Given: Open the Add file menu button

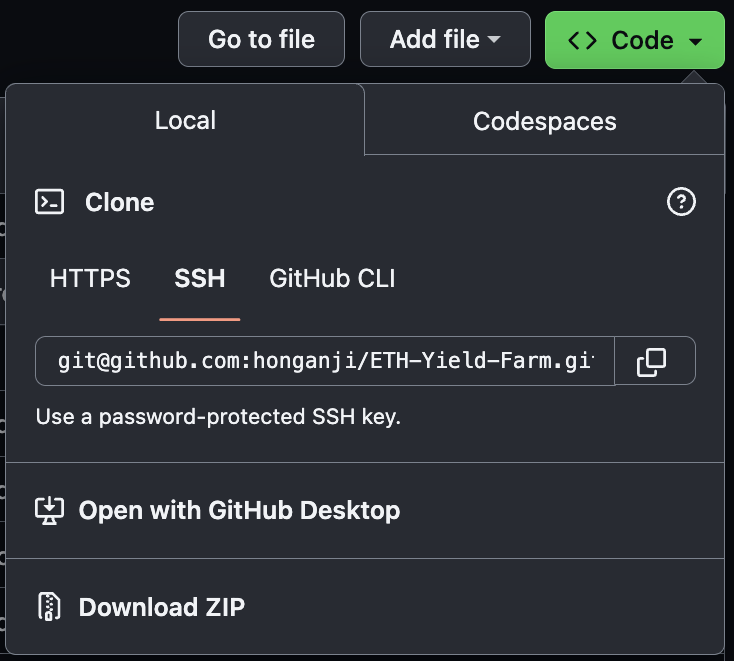Looking at the screenshot, I should (445, 39).
